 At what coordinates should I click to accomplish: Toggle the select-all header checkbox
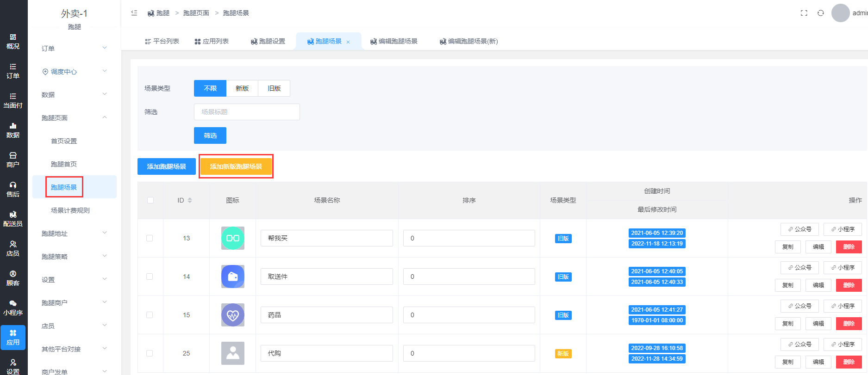pyautogui.click(x=150, y=200)
